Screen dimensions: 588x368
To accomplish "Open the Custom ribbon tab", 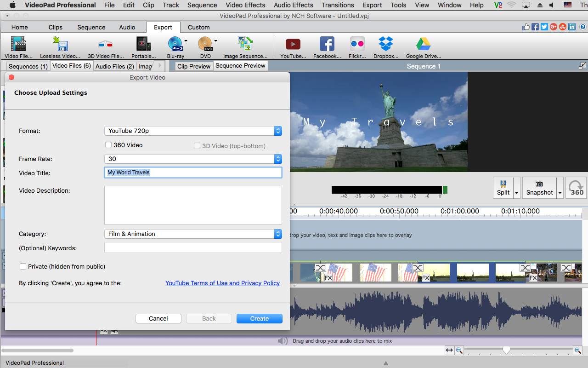I will click(199, 27).
